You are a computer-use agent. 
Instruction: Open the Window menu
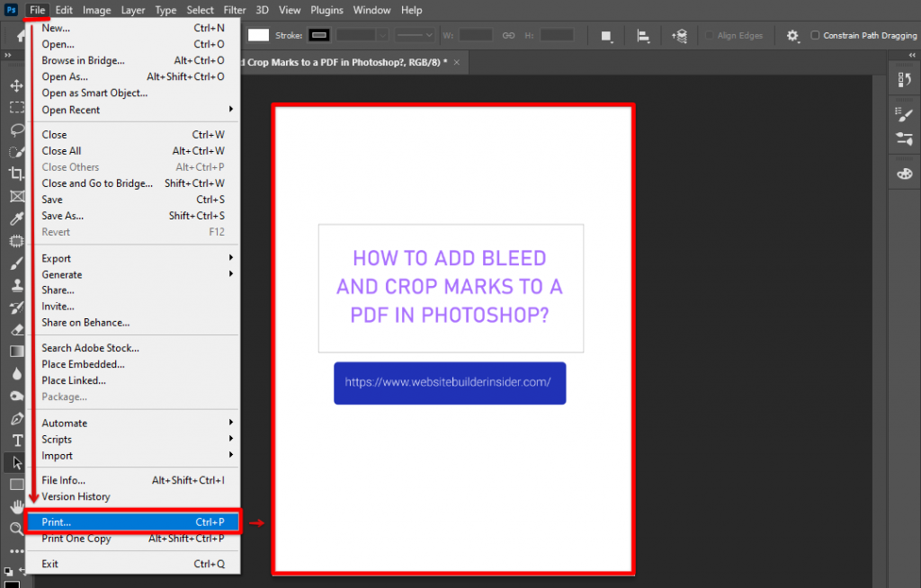point(371,10)
